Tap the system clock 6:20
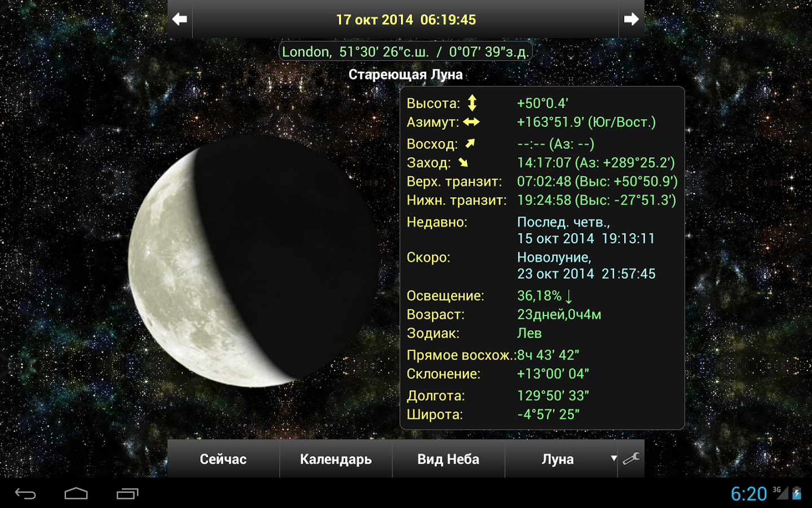This screenshot has width=812, height=508. pos(749,494)
